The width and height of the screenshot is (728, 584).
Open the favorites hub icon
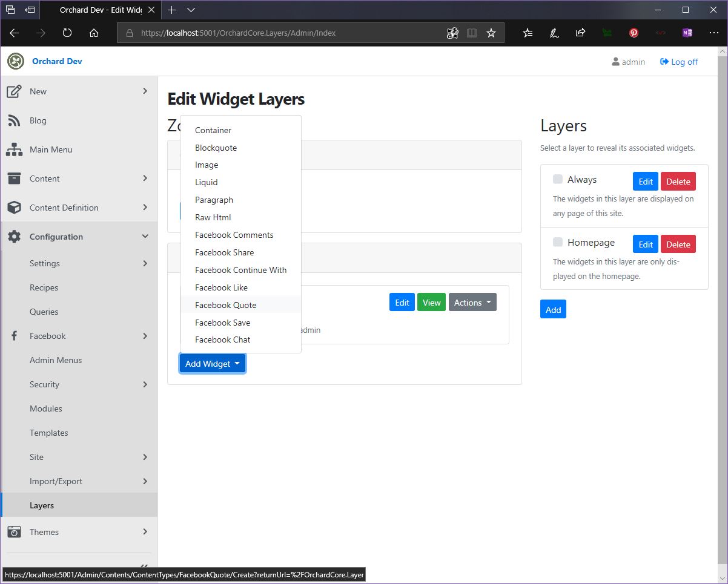(x=528, y=33)
